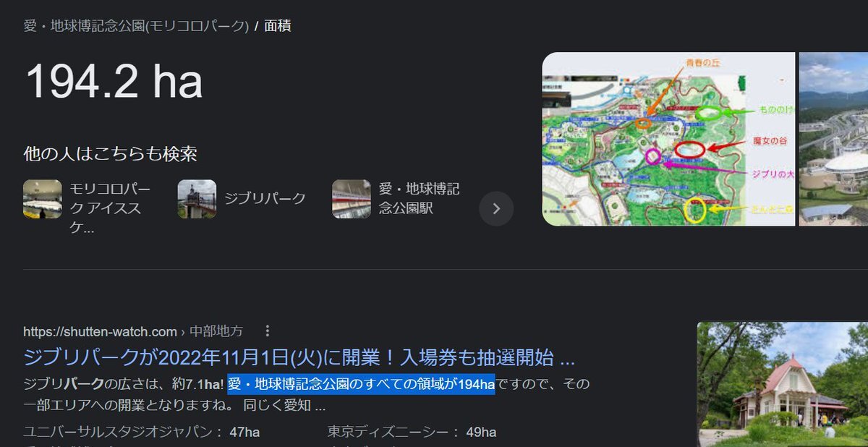
Task: Click the 194.2 ha answer text
Action: pyautogui.click(x=114, y=81)
